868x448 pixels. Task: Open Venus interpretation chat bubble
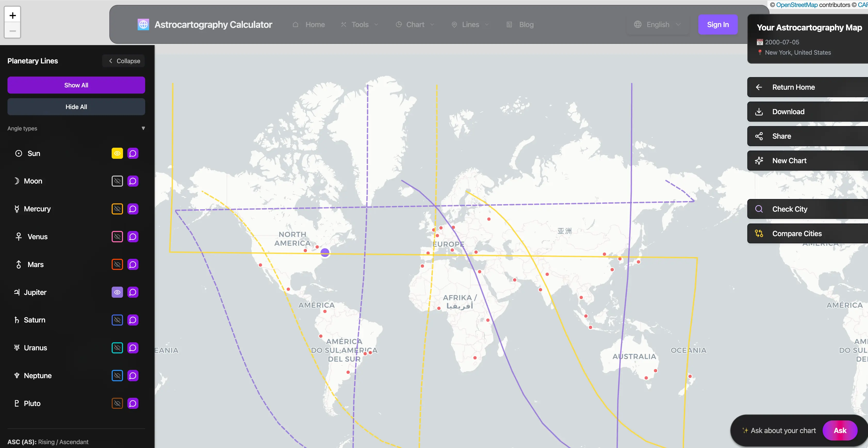133,237
